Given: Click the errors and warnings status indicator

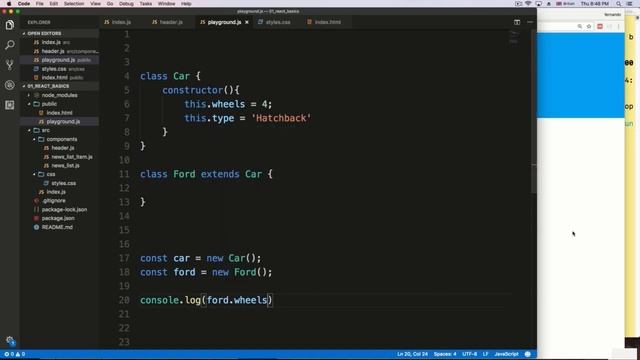Looking at the screenshot, I should (x=15, y=354).
